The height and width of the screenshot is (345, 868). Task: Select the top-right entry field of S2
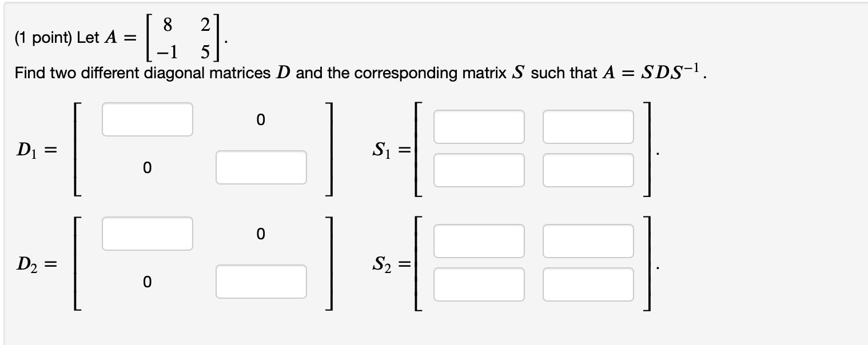pos(588,241)
